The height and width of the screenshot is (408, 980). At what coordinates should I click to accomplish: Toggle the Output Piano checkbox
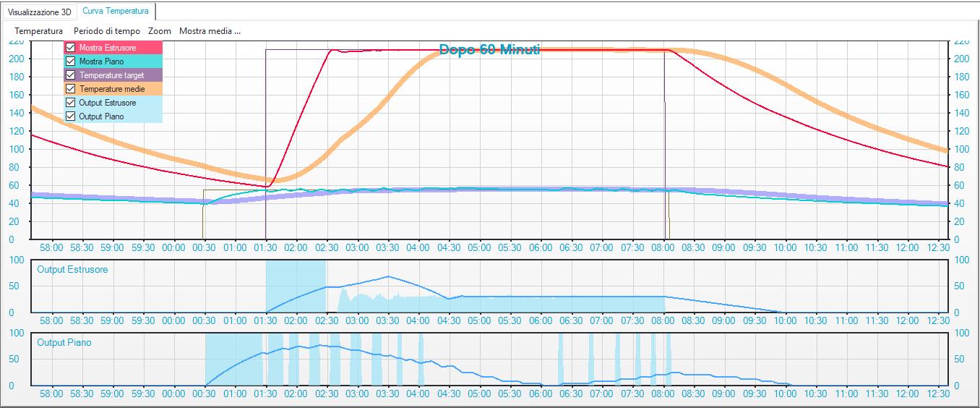coord(71,116)
